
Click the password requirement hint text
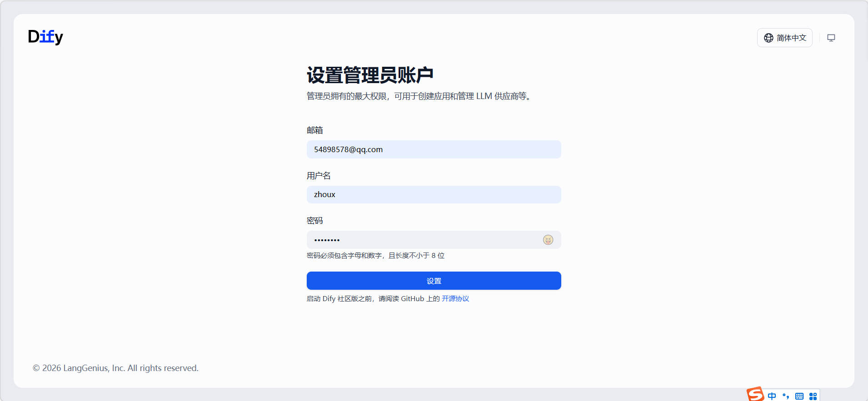(x=375, y=256)
